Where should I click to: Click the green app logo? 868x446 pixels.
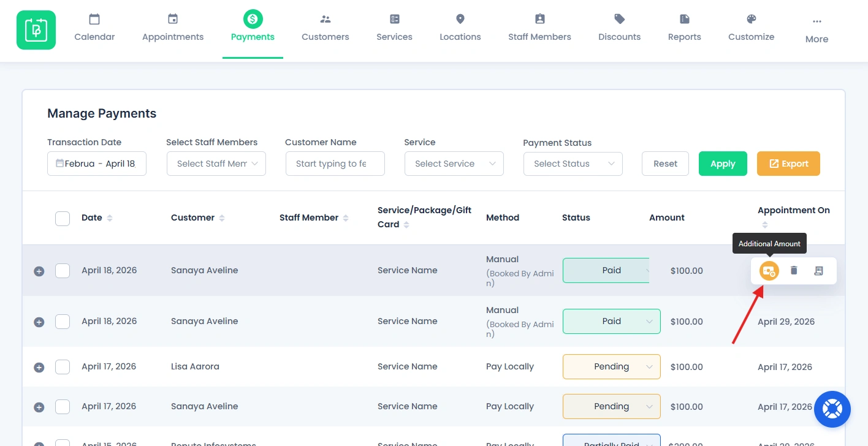tap(36, 30)
